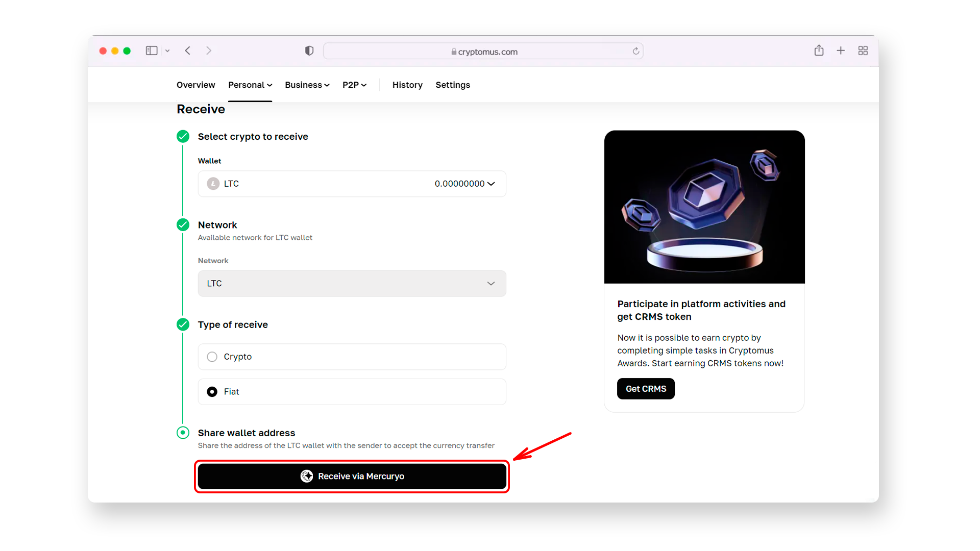Open the privacy shield icon
The image size is (980, 551).
pyautogui.click(x=309, y=51)
